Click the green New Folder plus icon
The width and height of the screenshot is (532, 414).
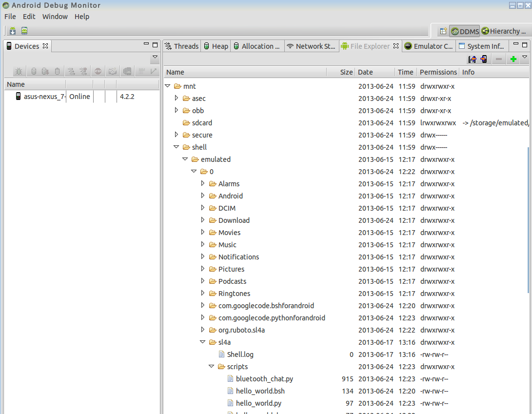[513, 59]
